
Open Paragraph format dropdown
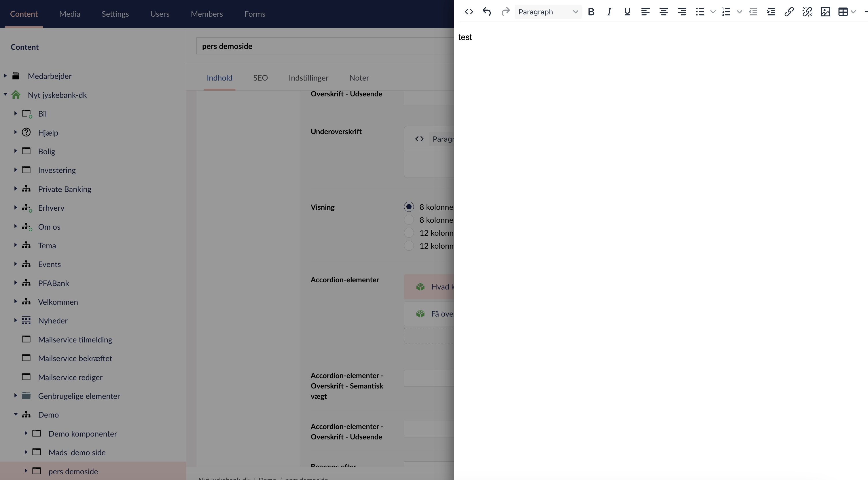pos(548,12)
